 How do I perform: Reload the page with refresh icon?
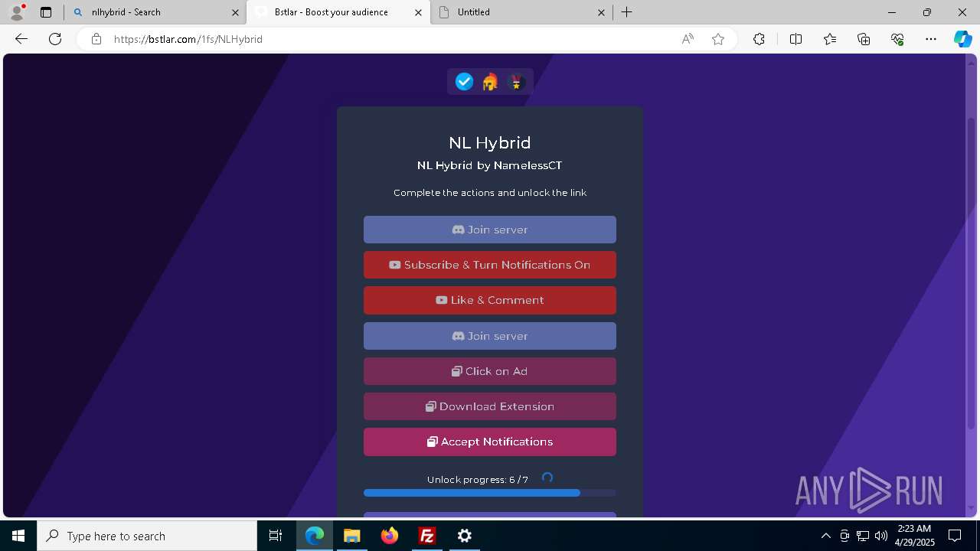(55, 39)
